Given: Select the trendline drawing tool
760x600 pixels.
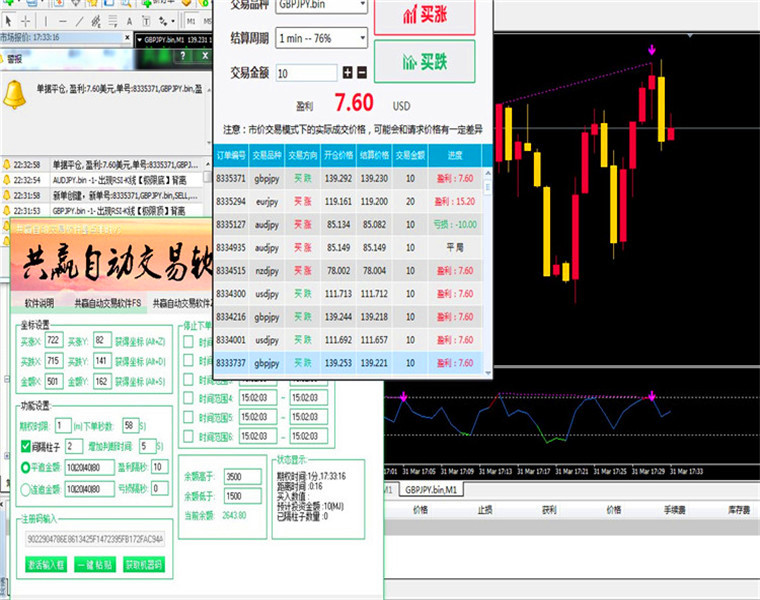Looking at the screenshot, I should point(79,21).
